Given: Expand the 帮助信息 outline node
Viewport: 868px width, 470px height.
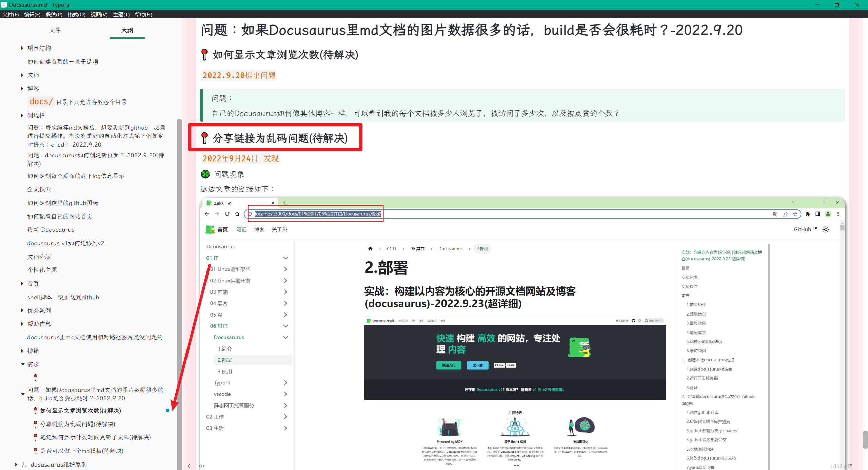Looking at the screenshot, I should (22, 324).
